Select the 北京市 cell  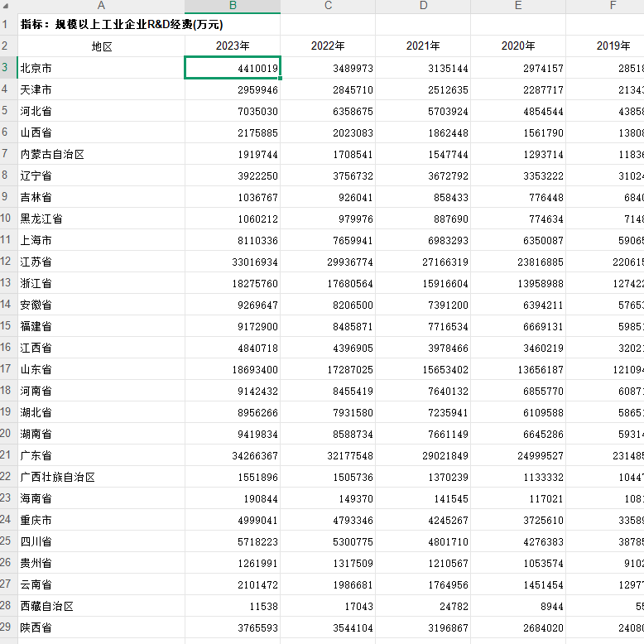click(x=102, y=68)
